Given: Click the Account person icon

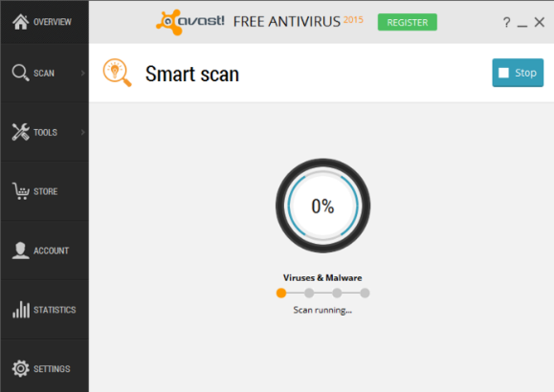Looking at the screenshot, I should (20, 250).
